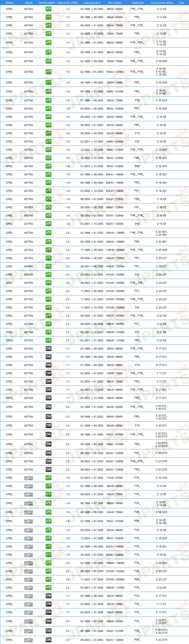This screenshot has height=644, width=189.
Task: Click petrol icon in 11.2002 -> 05.2005 row
Action: pos(48,291)
